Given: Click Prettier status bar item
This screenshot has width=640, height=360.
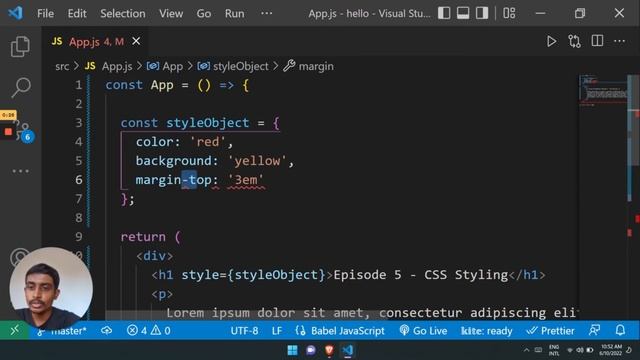Looking at the screenshot, I should tap(550, 330).
